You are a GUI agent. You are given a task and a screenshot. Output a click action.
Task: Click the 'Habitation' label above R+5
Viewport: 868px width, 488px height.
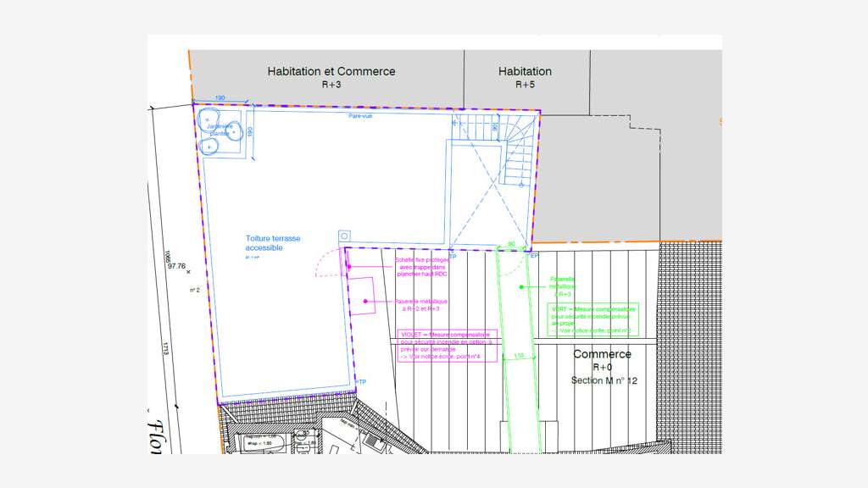[x=525, y=71]
